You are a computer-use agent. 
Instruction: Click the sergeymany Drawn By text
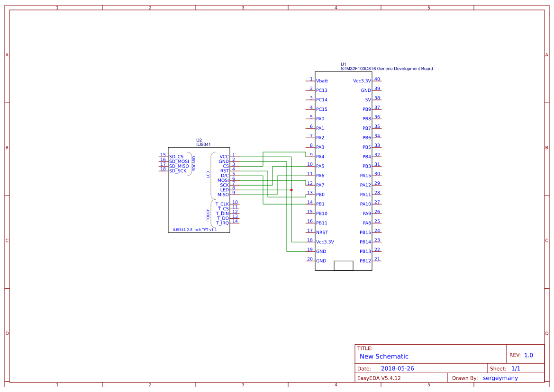coord(500,378)
